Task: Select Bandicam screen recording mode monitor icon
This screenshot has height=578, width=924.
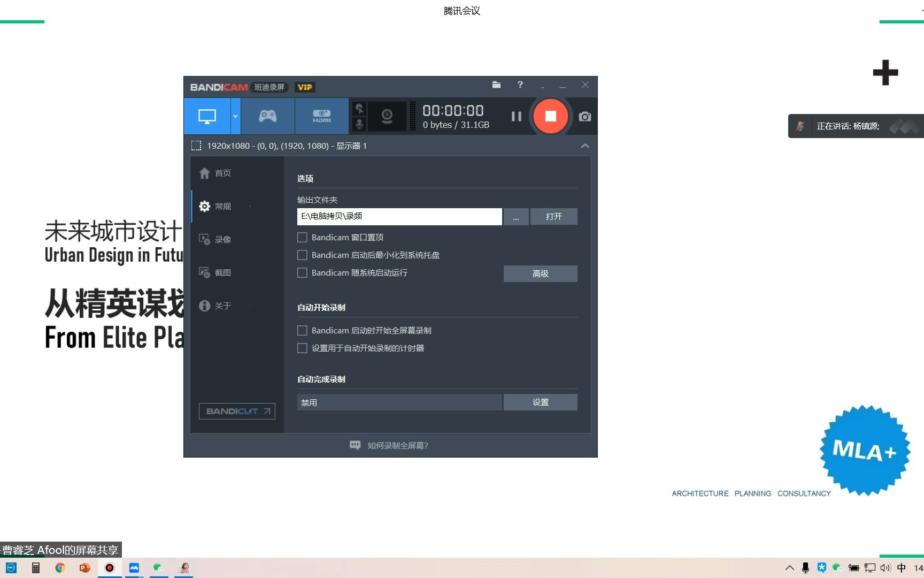Action: [x=207, y=116]
